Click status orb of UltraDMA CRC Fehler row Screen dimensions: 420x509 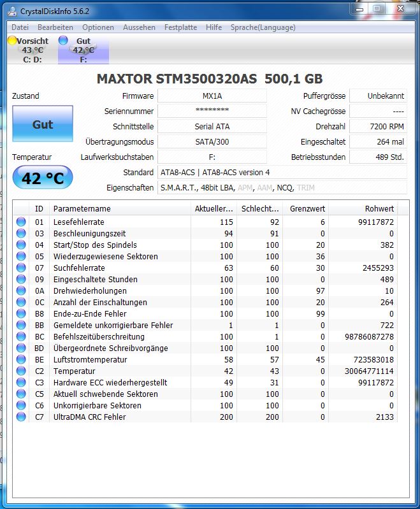pos(21,417)
